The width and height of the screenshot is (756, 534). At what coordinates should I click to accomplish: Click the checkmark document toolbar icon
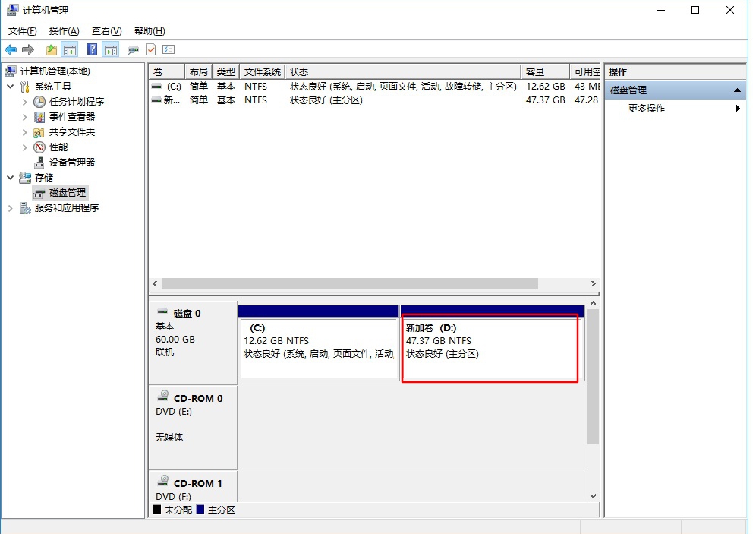(151, 49)
